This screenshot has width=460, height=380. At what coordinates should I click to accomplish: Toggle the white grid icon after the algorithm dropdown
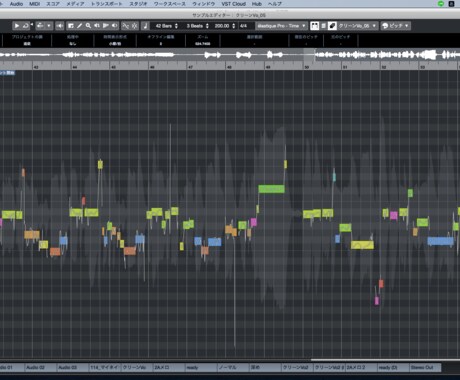coord(314,26)
